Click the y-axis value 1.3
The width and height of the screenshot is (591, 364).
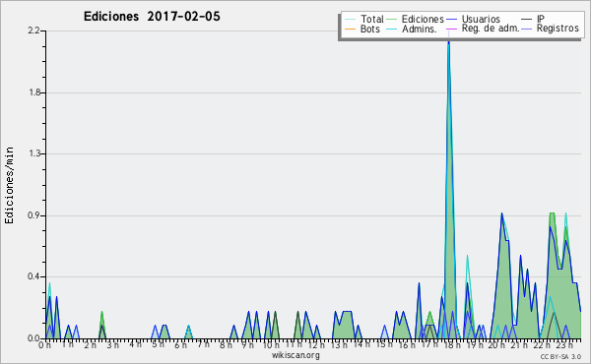[x=34, y=153]
